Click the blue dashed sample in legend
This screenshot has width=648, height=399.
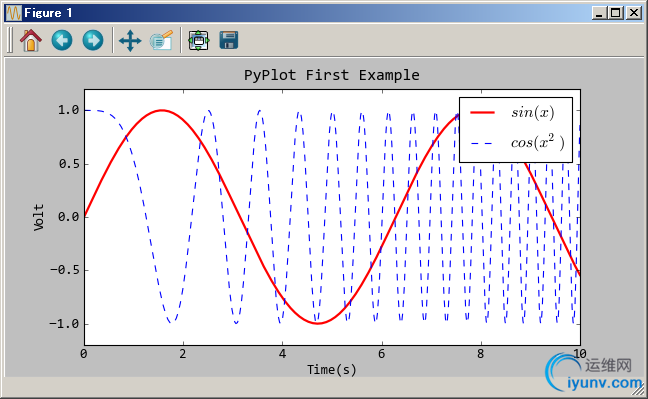[x=483, y=143]
